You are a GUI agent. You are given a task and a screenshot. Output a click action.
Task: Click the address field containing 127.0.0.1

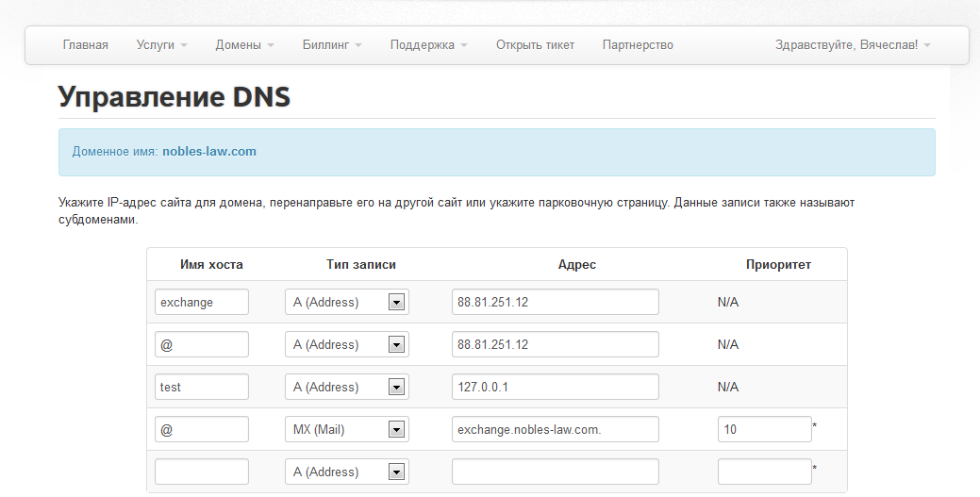click(x=555, y=388)
